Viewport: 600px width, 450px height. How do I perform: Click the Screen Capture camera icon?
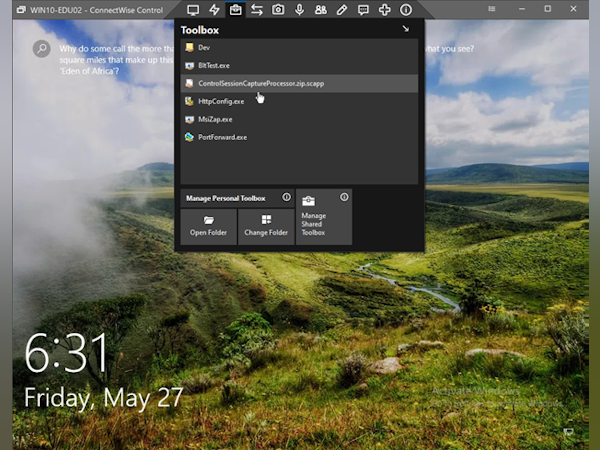coord(278,10)
